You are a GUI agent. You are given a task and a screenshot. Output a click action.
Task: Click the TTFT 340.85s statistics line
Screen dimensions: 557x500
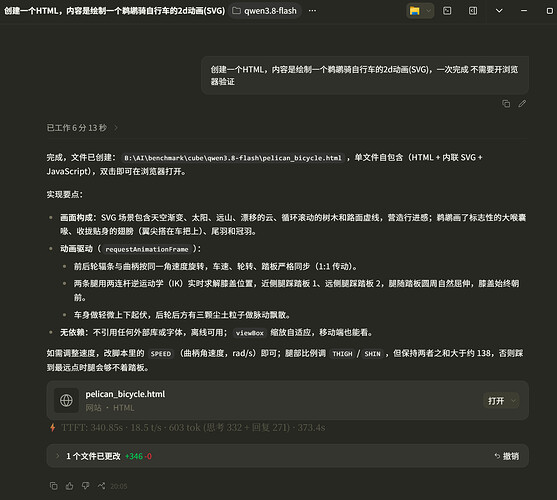pyautogui.click(x=193, y=428)
